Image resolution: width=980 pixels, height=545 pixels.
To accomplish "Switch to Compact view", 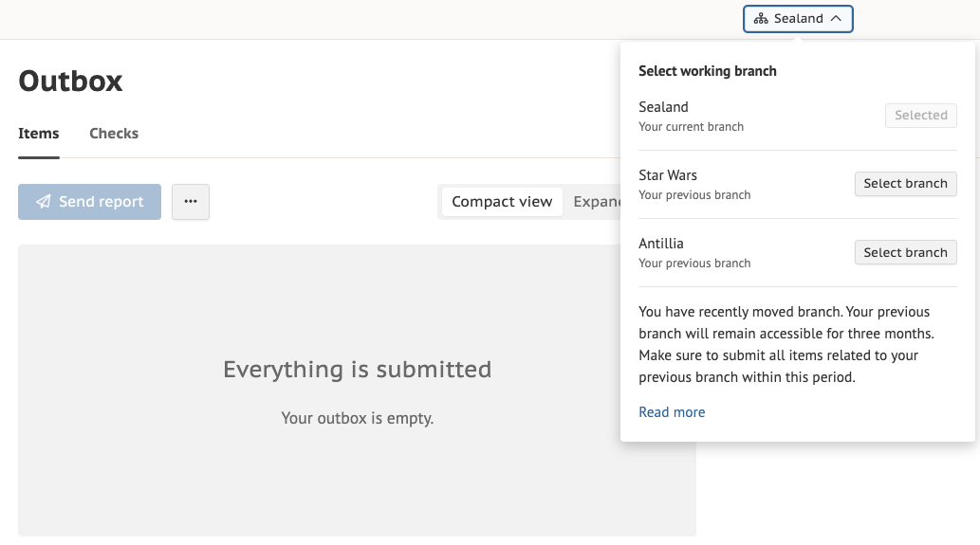I will point(502,202).
